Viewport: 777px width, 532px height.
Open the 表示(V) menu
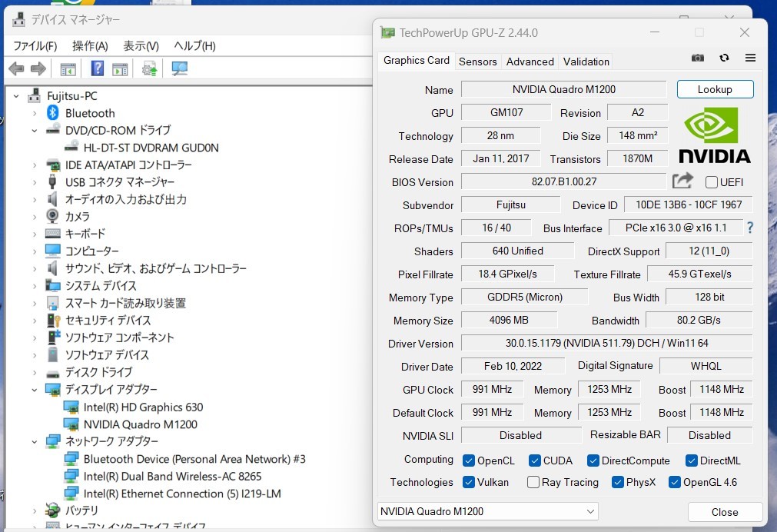[x=141, y=46]
